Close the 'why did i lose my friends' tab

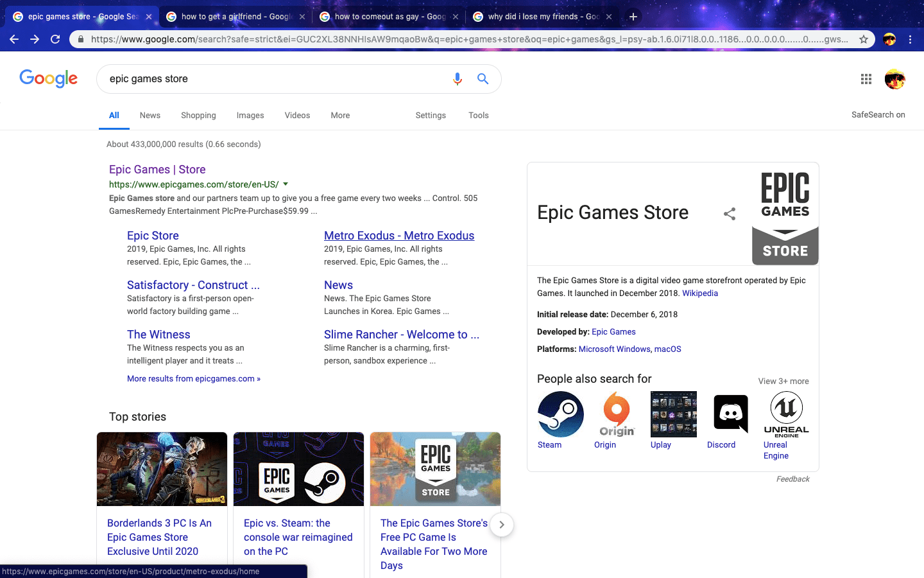(609, 17)
